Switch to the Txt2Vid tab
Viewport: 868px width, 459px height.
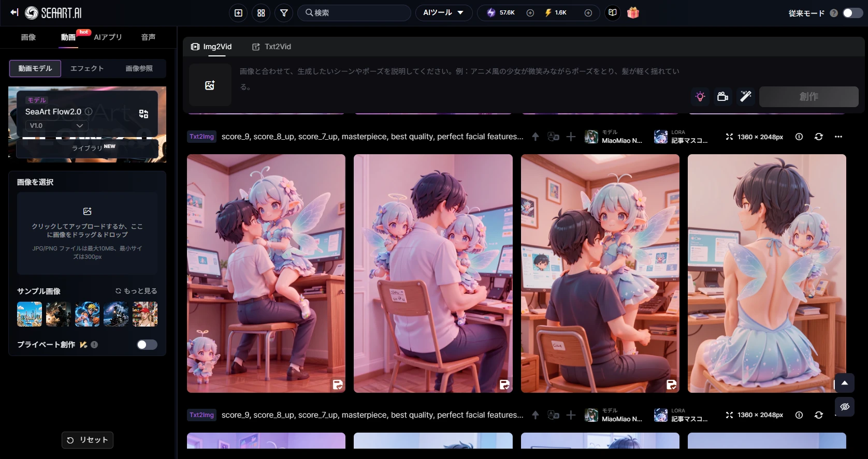point(272,47)
